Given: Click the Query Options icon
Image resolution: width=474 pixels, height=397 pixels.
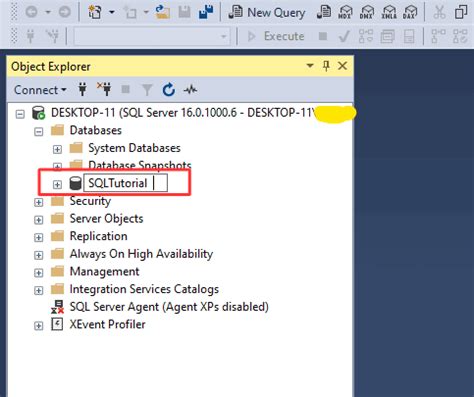Looking at the screenshot, I should [387, 36].
